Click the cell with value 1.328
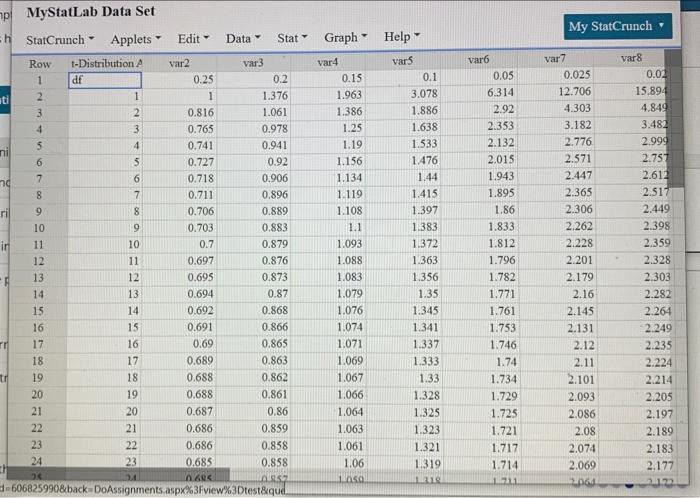700x498 pixels. point(404,395)
